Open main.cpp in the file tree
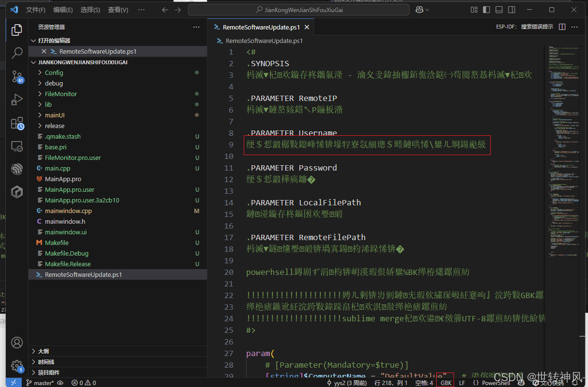The height and width of the screenshot is (387, 588). pyautogui.click(x=118, y=168)
